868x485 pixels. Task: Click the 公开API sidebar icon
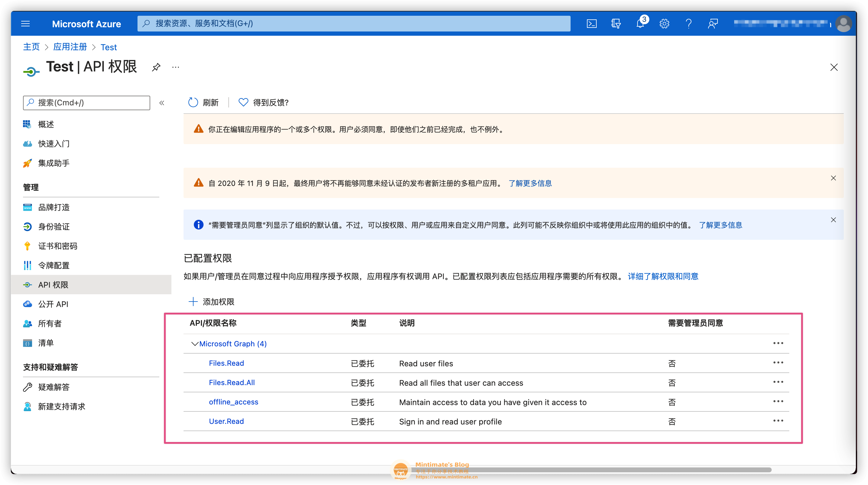pos(28,304)
